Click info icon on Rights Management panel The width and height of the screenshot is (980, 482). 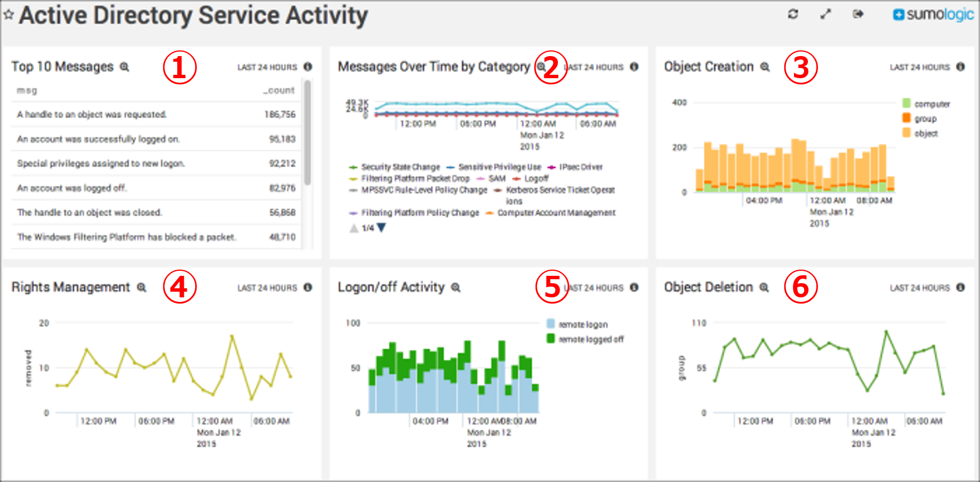[308, 288]
